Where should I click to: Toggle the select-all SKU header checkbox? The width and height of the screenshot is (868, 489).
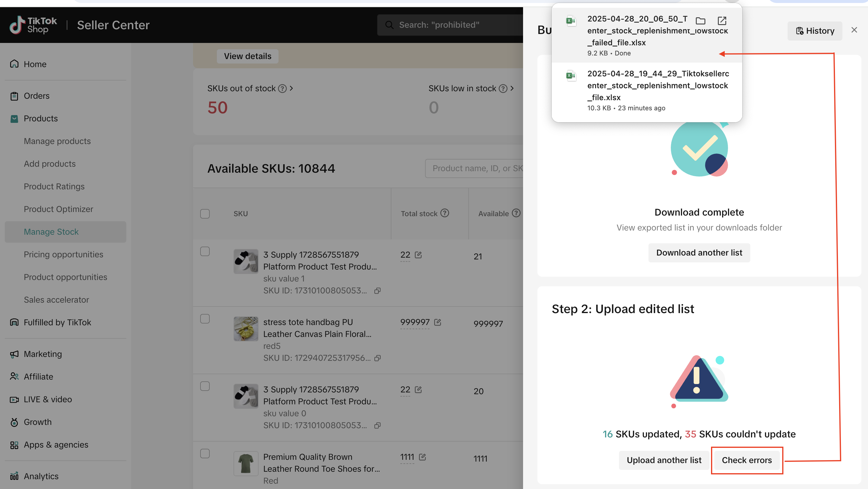tap(205, 214)
